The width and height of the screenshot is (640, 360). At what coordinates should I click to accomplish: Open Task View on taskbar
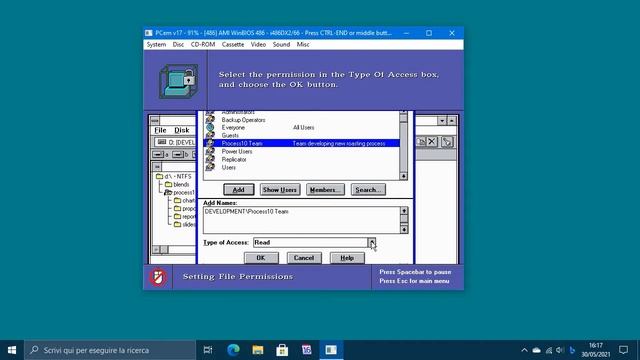pyautogui.click(x=208, y=350)
